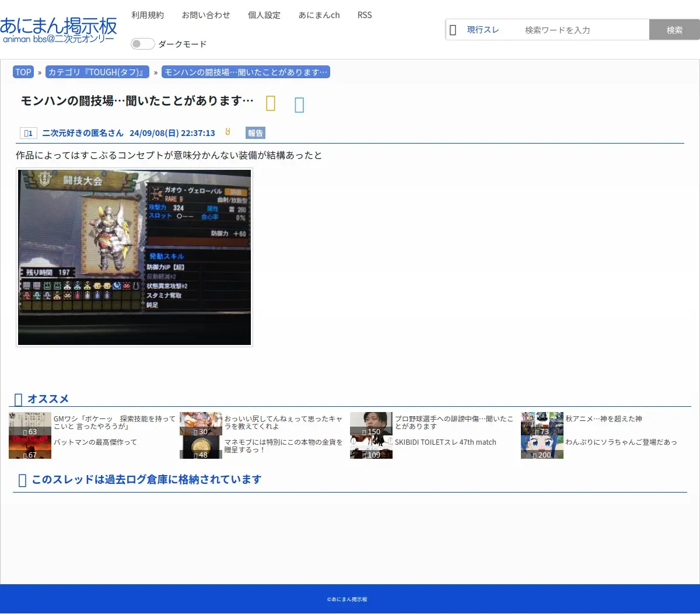Focus the 検索ワードを入力 search field

tap(583, 30)
